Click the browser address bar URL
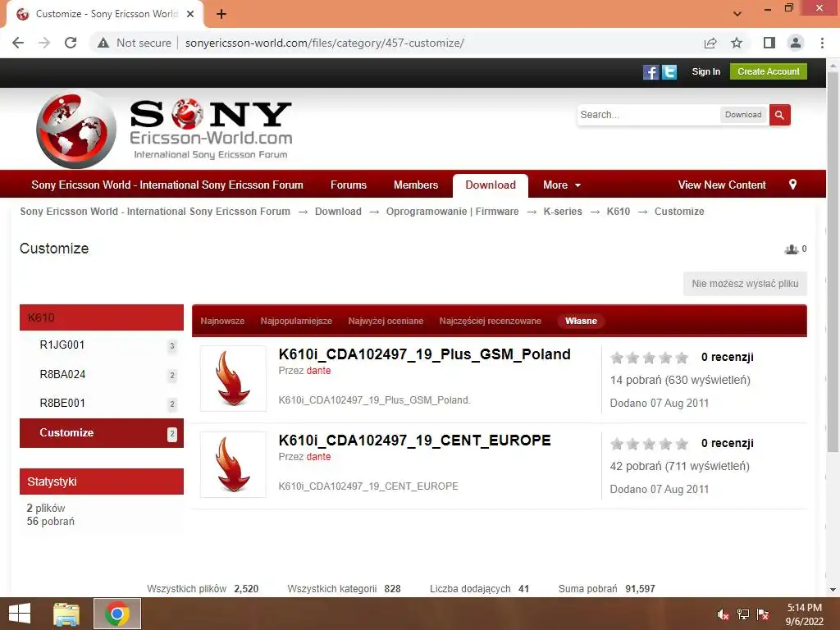The width and height of the screenshot is (840, 630). click(325, 43)
